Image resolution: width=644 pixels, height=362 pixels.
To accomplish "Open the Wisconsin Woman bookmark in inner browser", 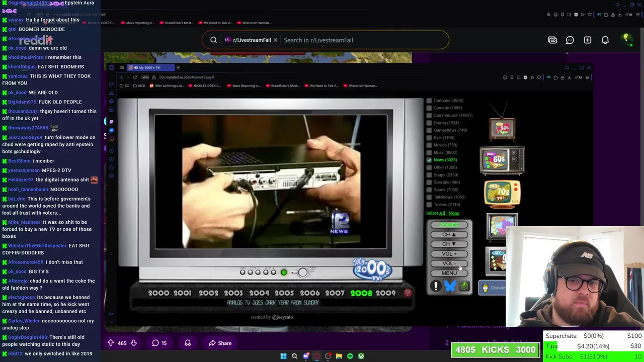I will pos(360,85).
